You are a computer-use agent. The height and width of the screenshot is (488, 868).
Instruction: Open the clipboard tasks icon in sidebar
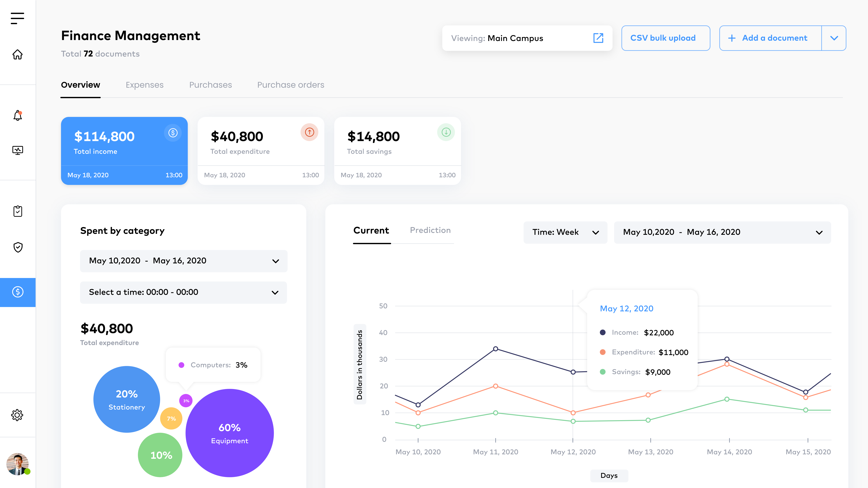coord(17,211)
